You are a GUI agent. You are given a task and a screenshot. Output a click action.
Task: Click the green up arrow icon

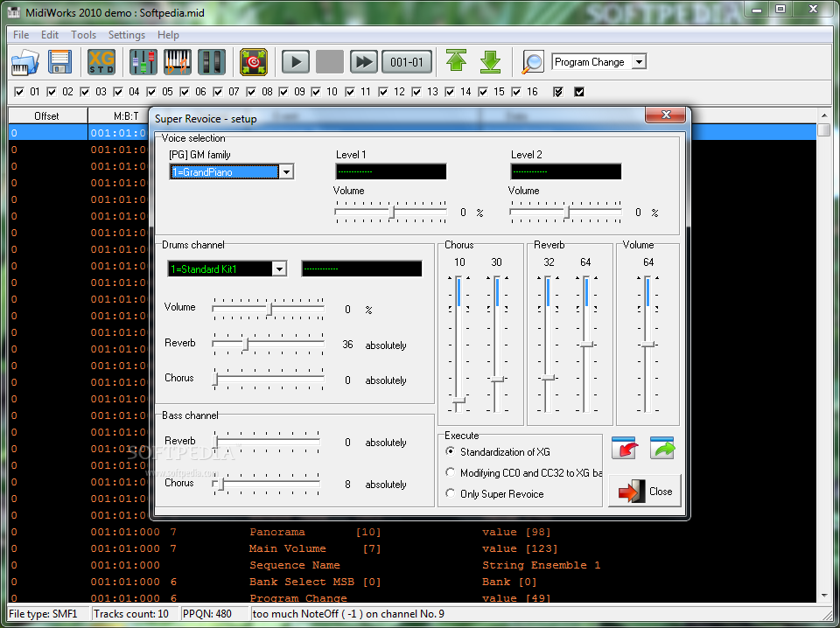pyautogui.click(x=456, y=61)
